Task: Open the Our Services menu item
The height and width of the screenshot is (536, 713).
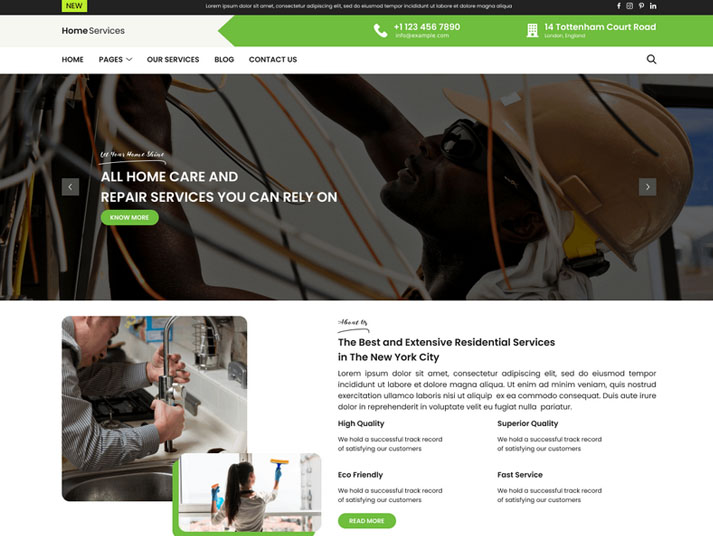Action: [x=173, y=60]
